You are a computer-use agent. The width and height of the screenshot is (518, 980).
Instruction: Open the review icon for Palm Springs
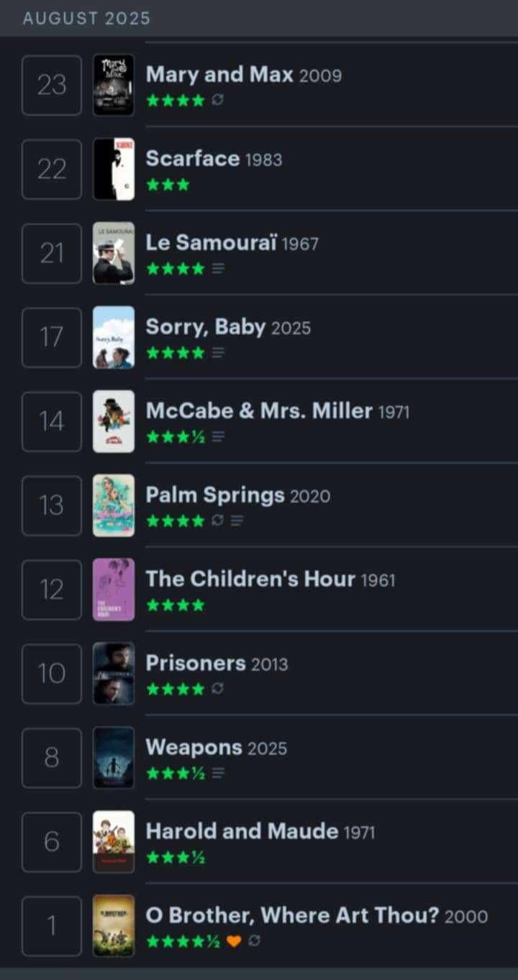237,521
